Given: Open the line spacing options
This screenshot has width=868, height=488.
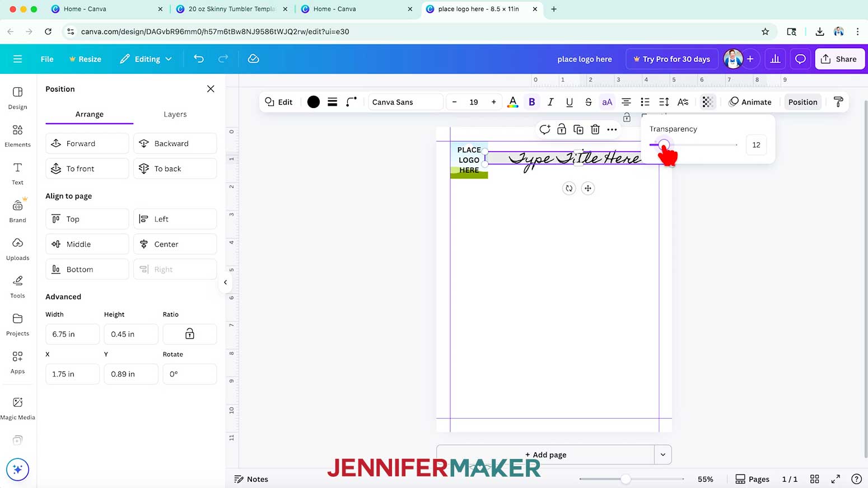Looking at the screenshot, I should click(664, 102).
